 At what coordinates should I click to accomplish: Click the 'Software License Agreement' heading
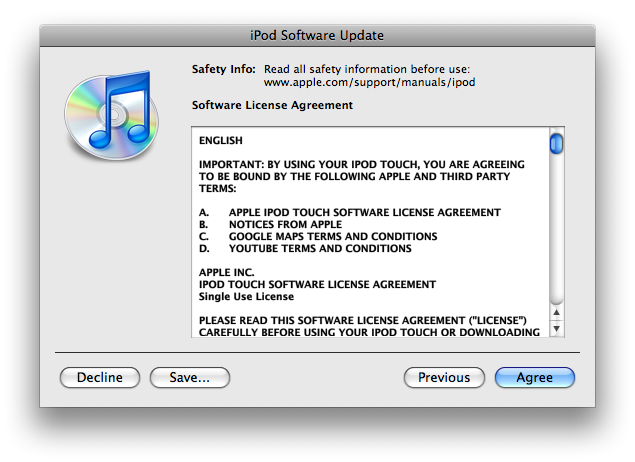272,105
